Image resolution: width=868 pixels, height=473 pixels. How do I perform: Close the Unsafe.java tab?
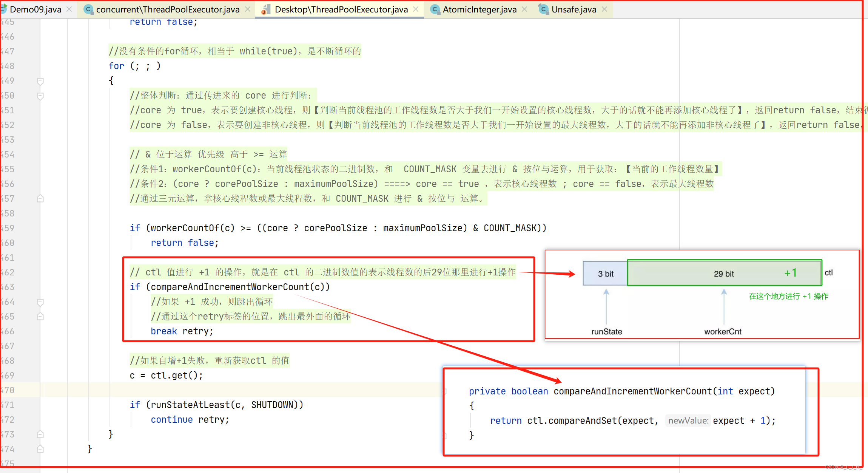point(604,9)
